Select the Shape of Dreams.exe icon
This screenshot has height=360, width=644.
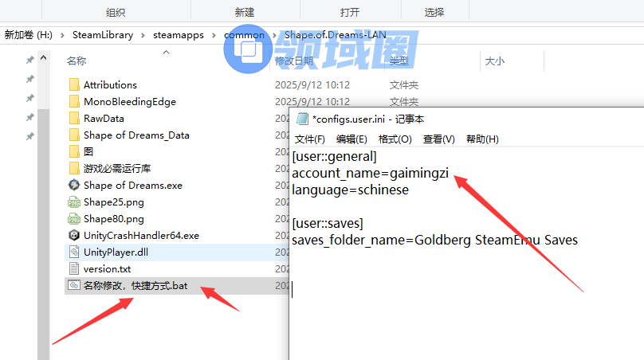tap(74, 186)
